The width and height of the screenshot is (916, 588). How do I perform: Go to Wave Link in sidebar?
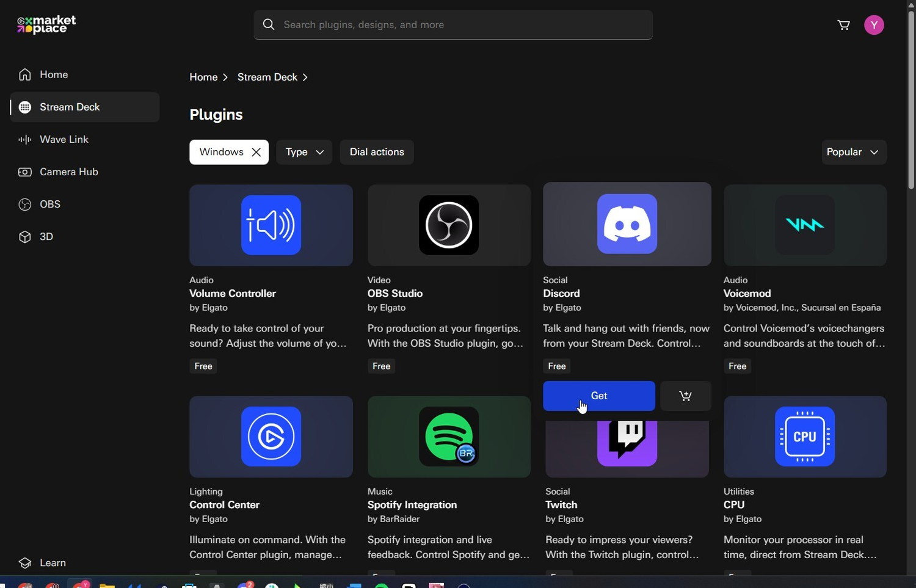tap(64, 139)
